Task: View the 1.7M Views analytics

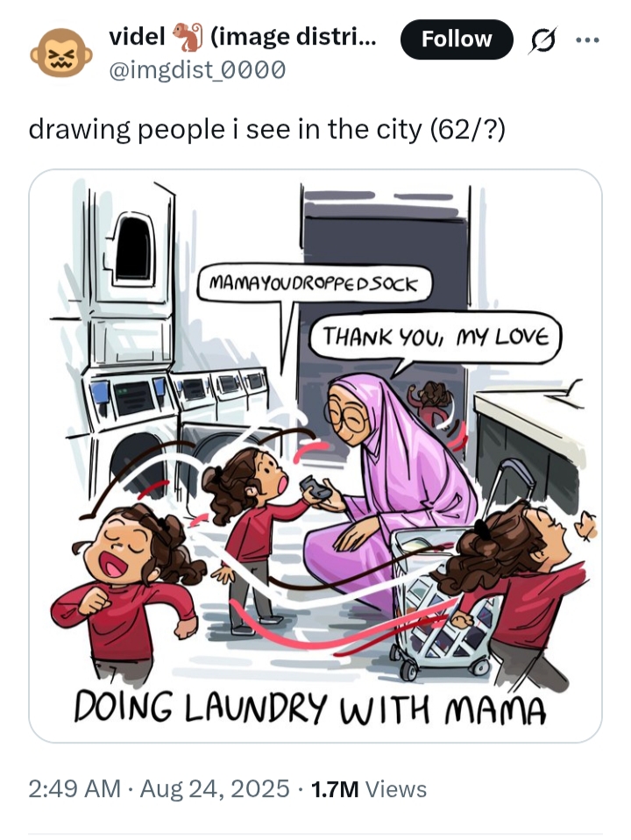Action: pos(368,789)
